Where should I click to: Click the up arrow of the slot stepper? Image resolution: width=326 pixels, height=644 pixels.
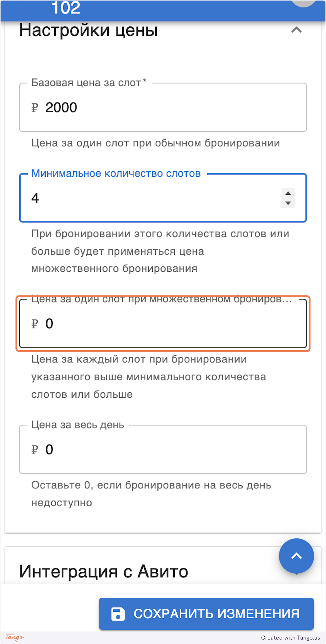pos(288,193)
